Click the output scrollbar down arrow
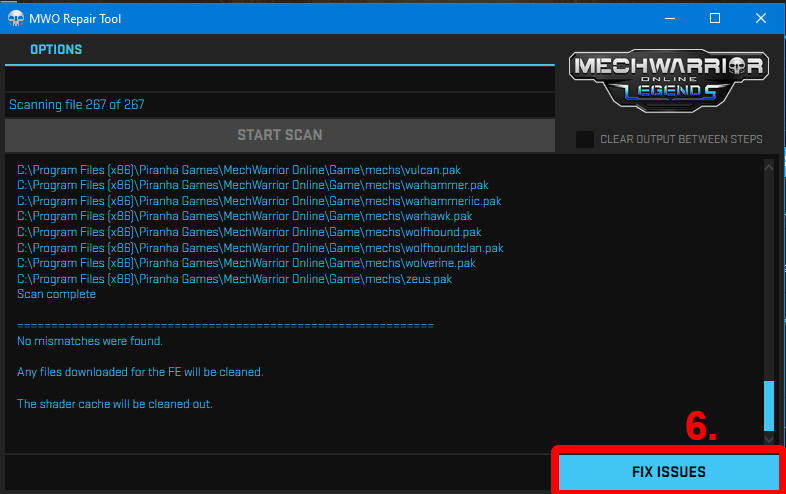 click(x=768, y=438)
